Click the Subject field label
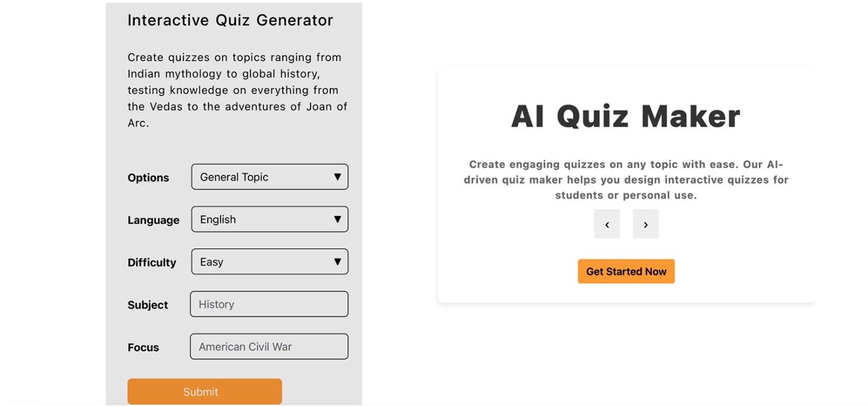Viewport: 868px width, 406px height. (x=148, y=305)
